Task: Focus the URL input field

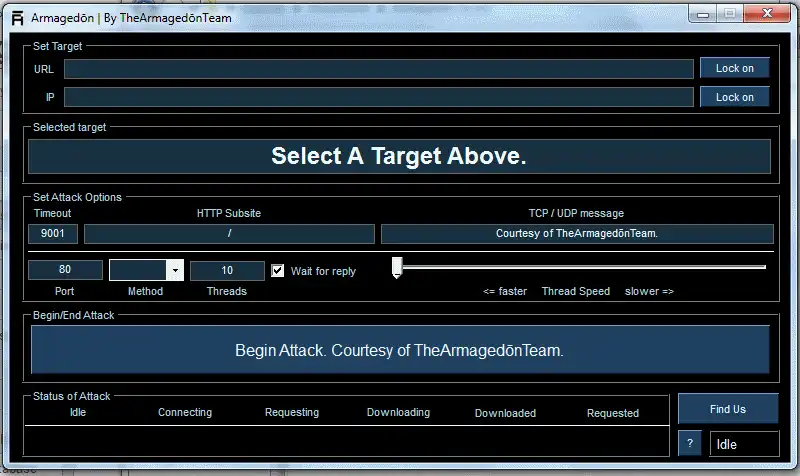Action: pos(379,69)
